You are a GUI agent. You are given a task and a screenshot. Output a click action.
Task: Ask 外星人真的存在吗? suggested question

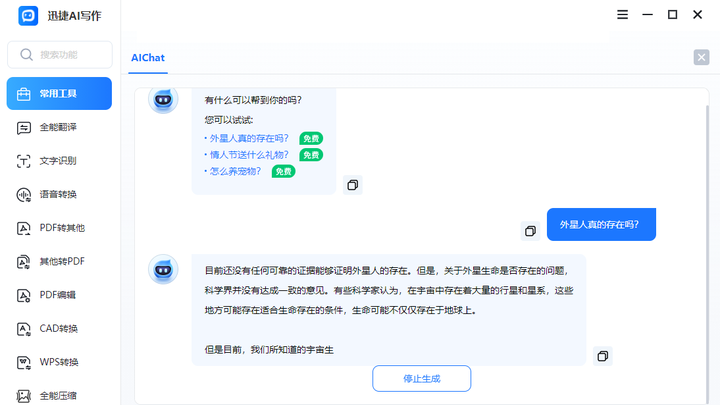(249, 138)
